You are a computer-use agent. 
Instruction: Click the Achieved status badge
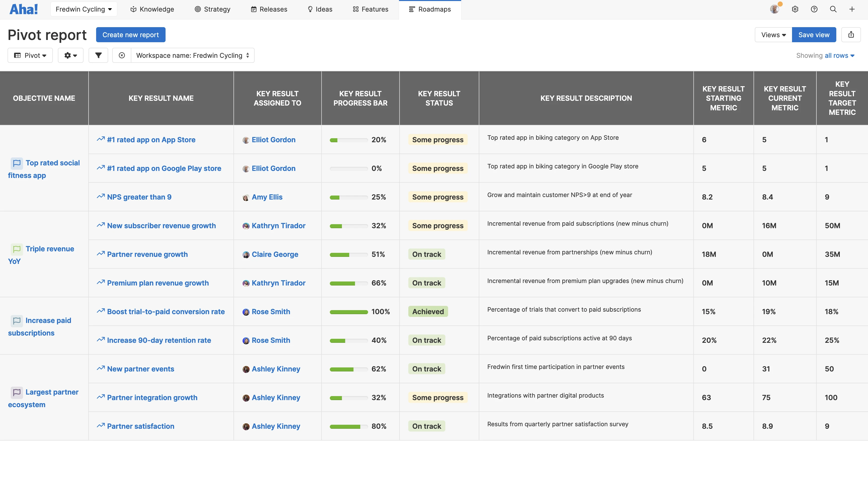tap(428, 311)
